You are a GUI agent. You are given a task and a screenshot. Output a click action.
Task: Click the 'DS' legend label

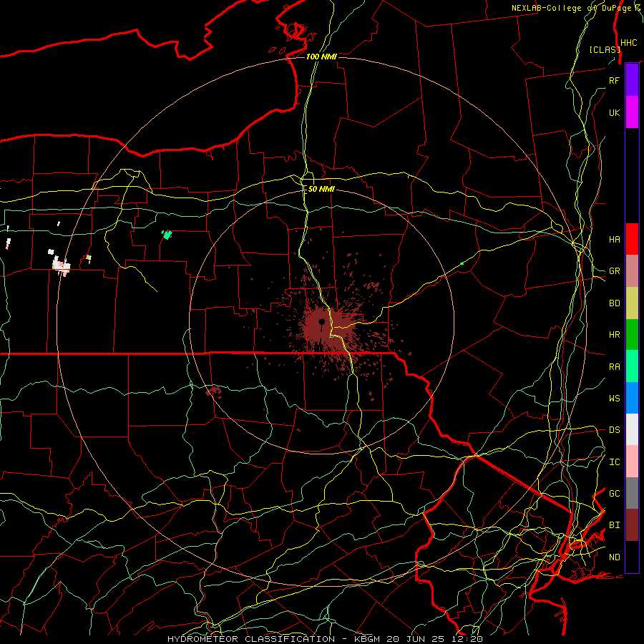point(615,429)
